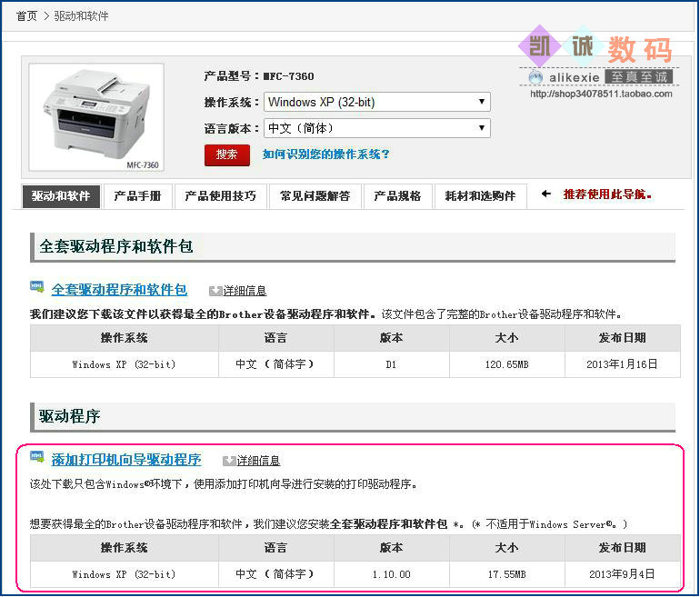Open the 操作系统 Windows XP (32-bit) dropdown
Screen dimensions: 700x597
click(377, 102)
